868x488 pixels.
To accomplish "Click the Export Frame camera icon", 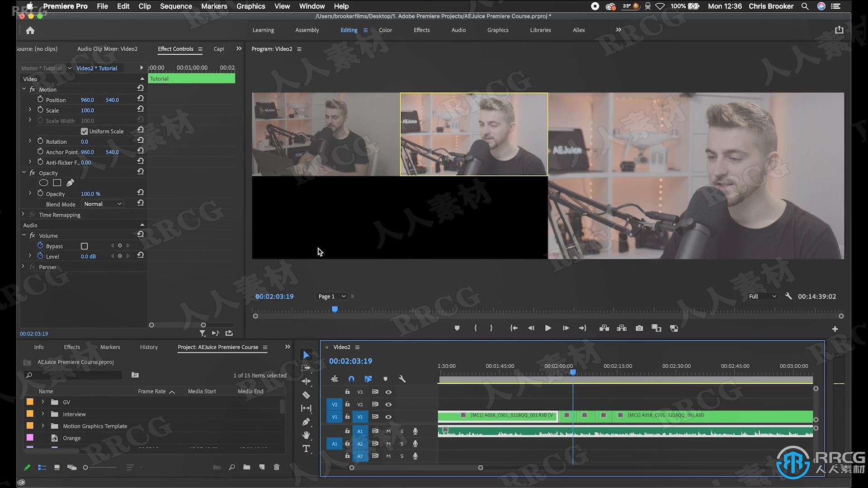I will tap(639, 328).
